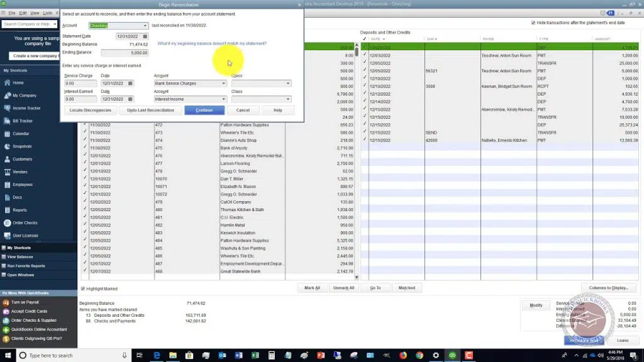Select View Balances sidebar section
Image resolution: width=644 pixels, height=362 pixels.
[x=19, y=256]
